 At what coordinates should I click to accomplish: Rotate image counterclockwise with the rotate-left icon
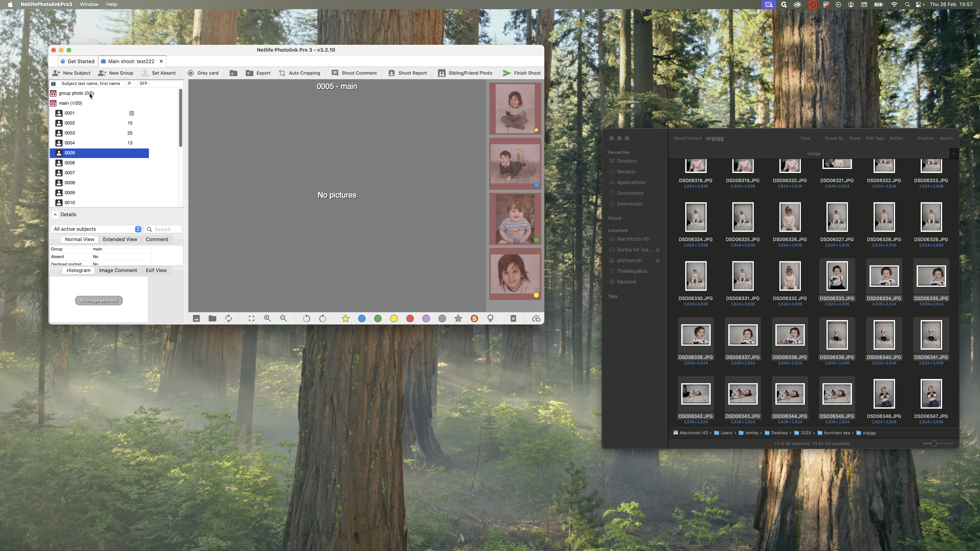click(306, 318)
